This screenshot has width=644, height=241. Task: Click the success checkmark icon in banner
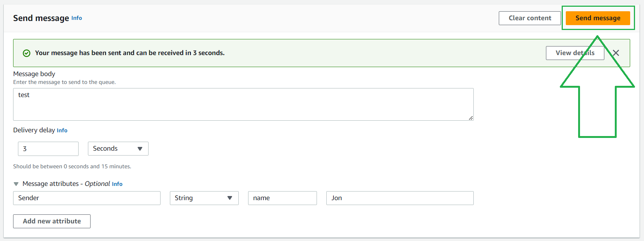pyautogui.click(x=26, y=53)
